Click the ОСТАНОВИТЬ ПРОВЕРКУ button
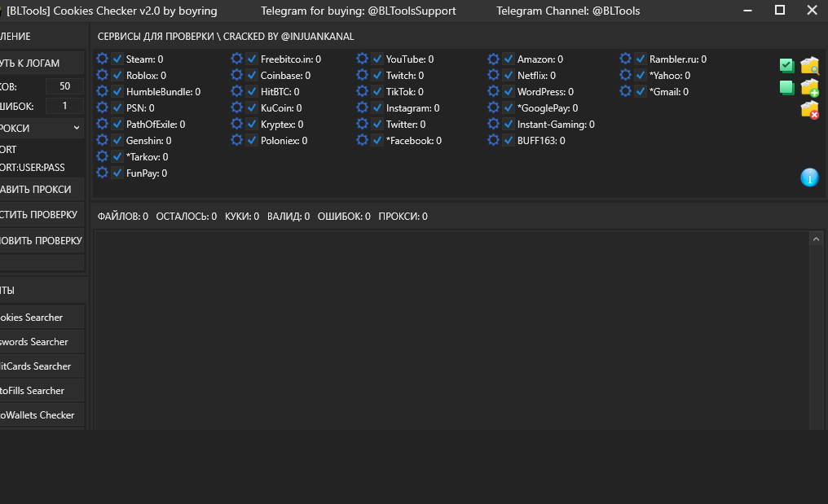The width and height of the screenshot is (828, 504). (42, 241)
